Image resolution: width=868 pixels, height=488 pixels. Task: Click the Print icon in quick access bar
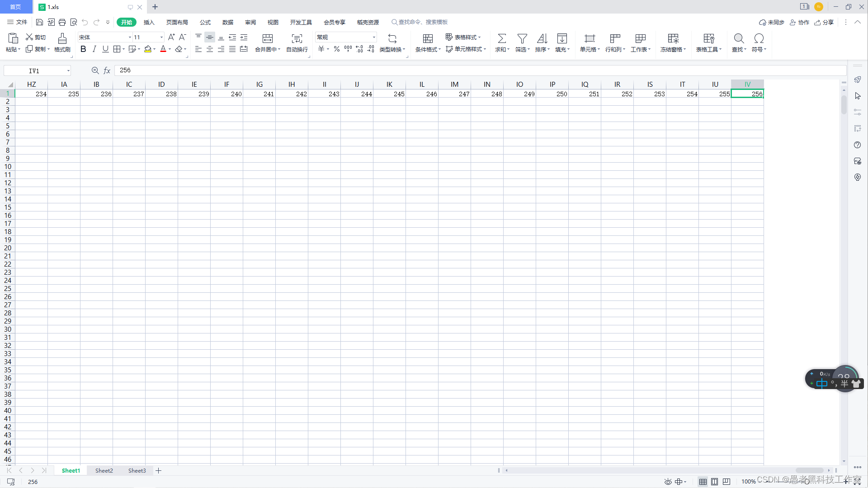[x=62, y=22]
